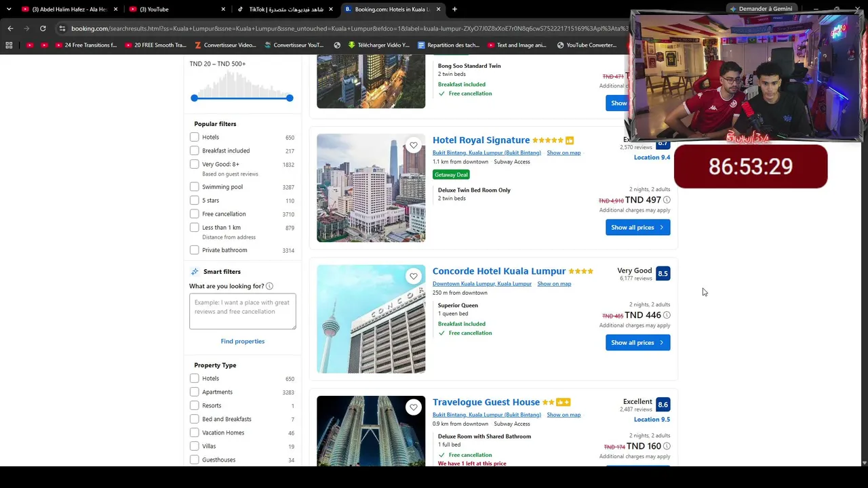Show Concorde Hotel Kuala Lumpur on map
868x488 pixels.
(x=554, y=284)
